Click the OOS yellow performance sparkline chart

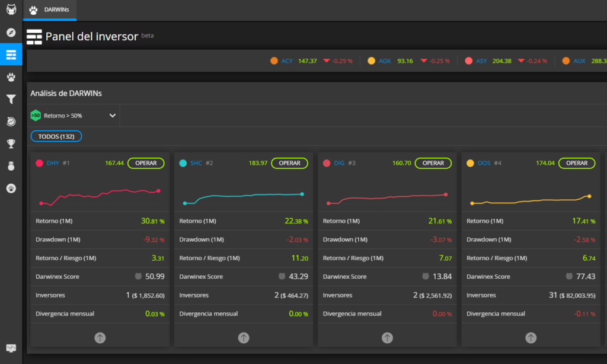pyautogui.click(x=530, y=200)
